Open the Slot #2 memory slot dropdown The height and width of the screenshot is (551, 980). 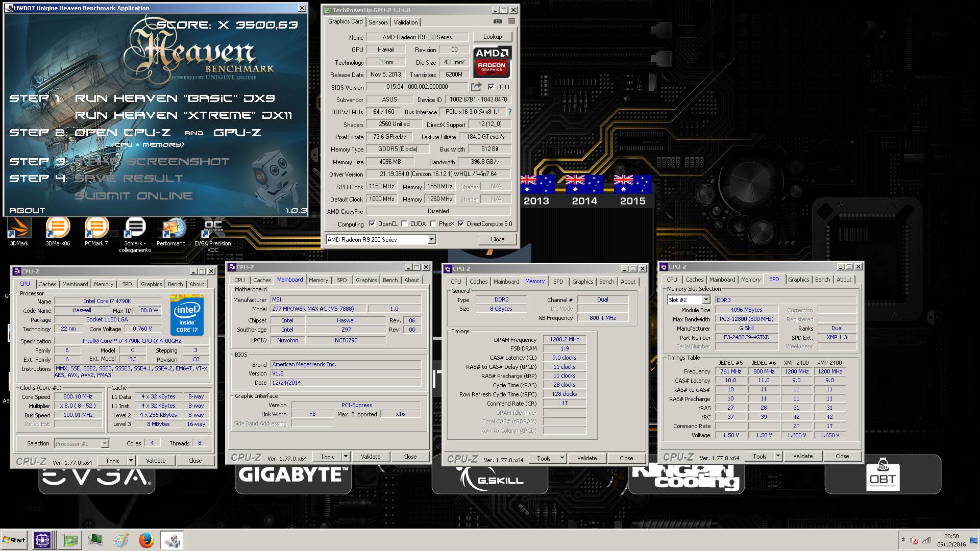click(x=689, y=300)
